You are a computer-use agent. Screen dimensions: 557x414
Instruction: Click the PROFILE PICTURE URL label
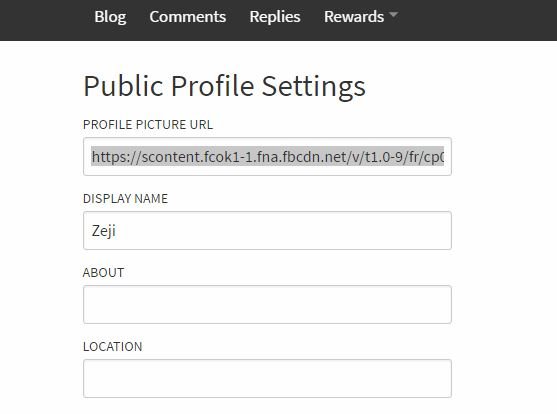(x=148, y=125)
